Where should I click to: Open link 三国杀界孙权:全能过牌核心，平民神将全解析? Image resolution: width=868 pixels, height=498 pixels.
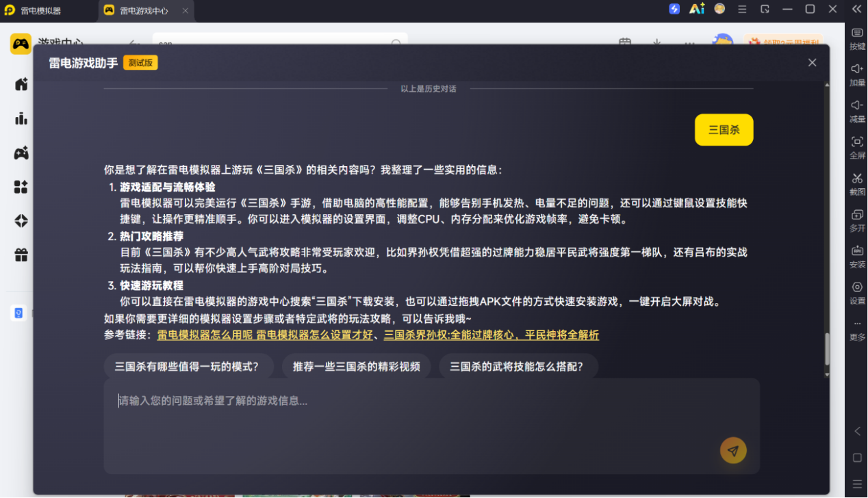pos(491,335)
